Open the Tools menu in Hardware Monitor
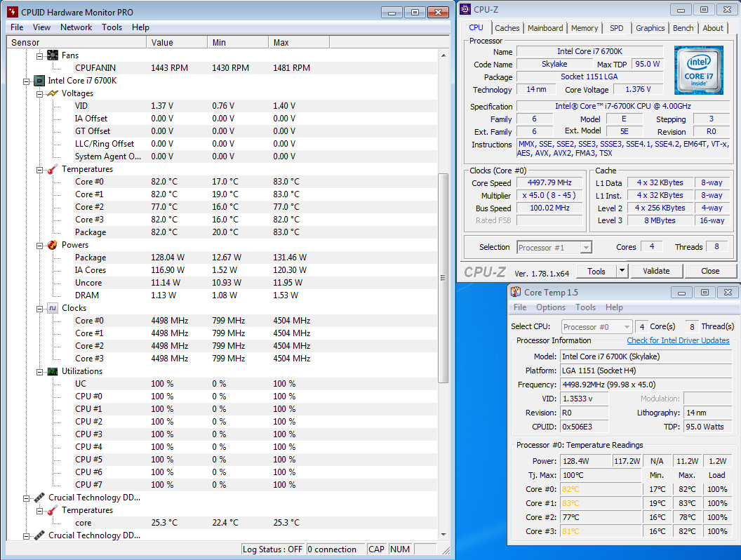 coord(112,27)
